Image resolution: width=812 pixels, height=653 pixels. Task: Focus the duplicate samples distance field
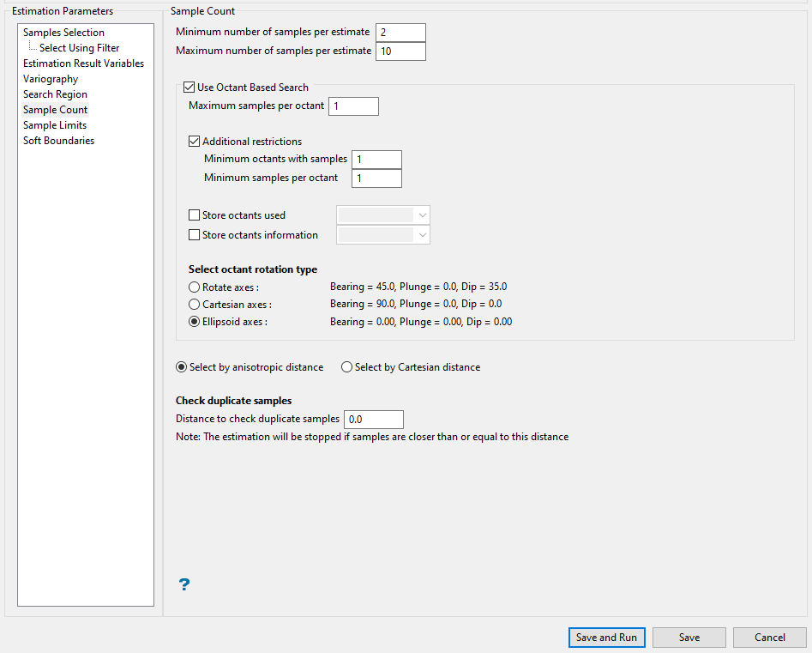[x=373, y=420]
